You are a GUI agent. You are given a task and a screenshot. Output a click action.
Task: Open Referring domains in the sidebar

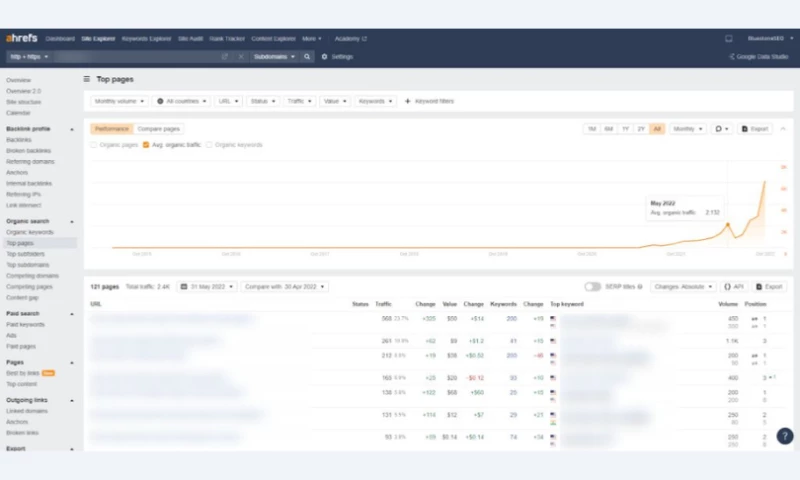point(30,162)
